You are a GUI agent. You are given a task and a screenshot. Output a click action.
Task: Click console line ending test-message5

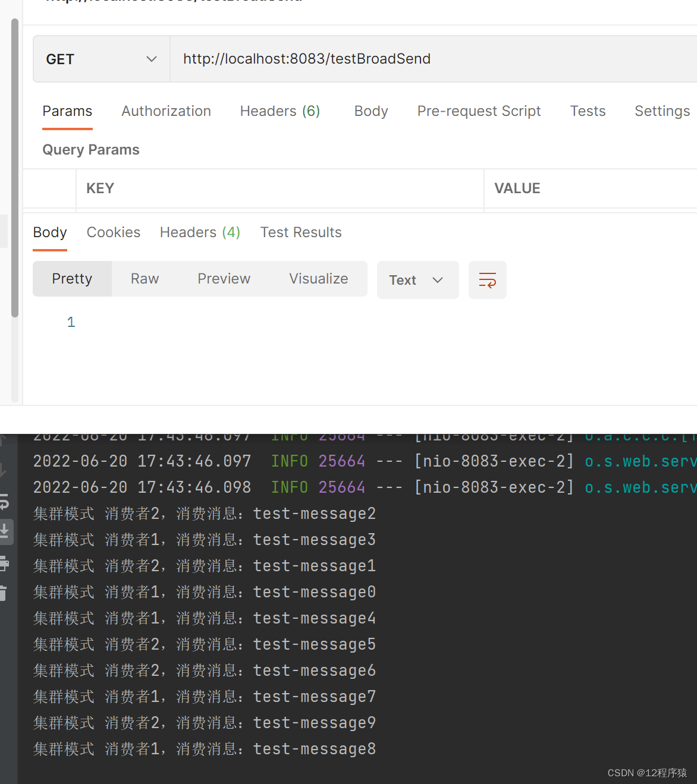[x=205, y=644]
